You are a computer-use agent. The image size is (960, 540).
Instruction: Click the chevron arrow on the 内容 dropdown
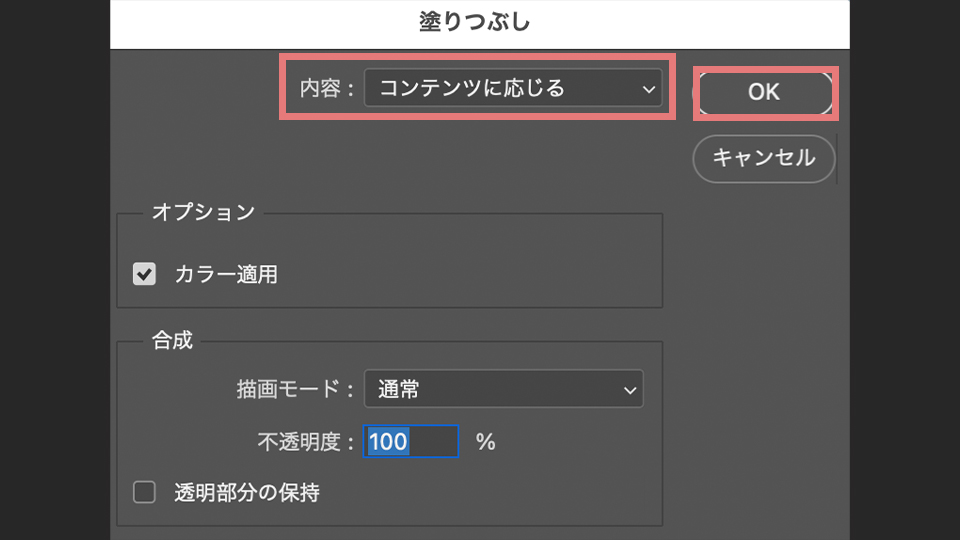[x=648, y=89]
